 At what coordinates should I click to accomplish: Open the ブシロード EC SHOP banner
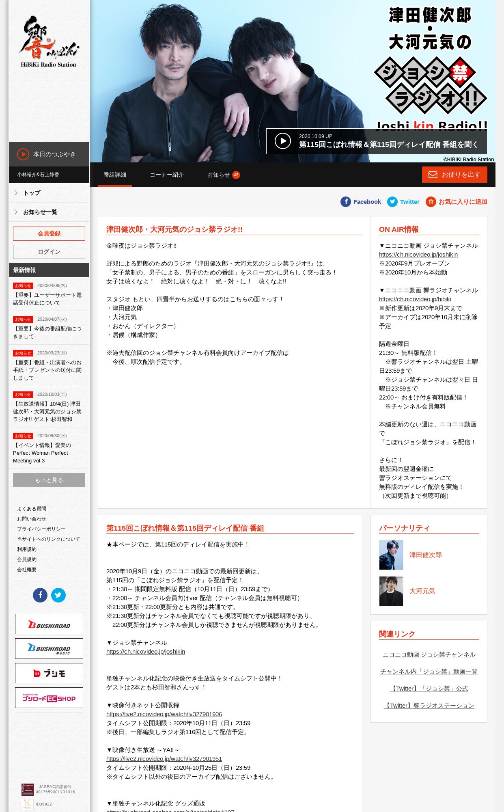coord(49,698)
